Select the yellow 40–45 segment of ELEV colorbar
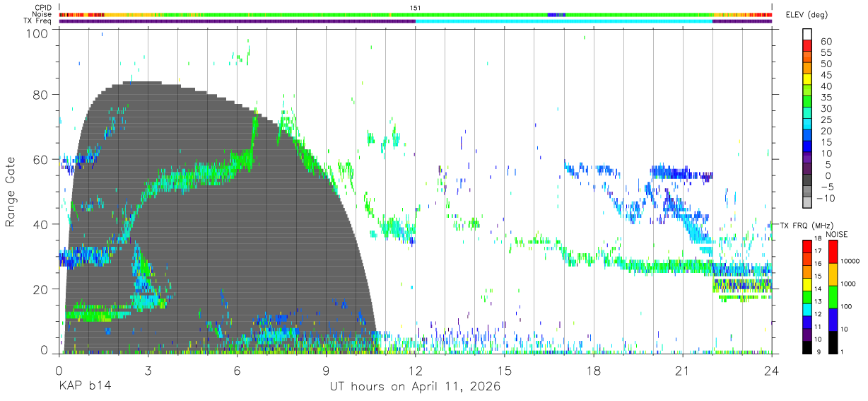Screen dimensions: 868x401 807,80
